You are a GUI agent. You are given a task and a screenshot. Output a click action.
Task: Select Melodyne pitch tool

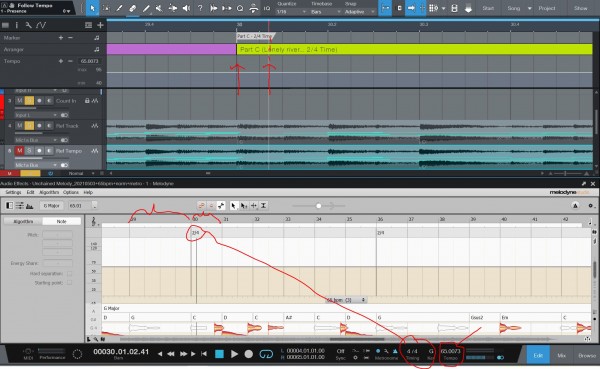pyautogui.click(x=244, y=206)
